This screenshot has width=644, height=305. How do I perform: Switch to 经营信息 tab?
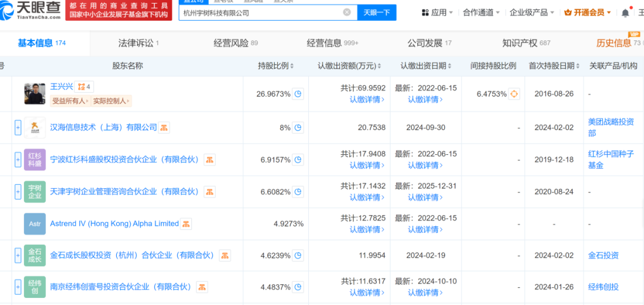click(x=333, y=43)
